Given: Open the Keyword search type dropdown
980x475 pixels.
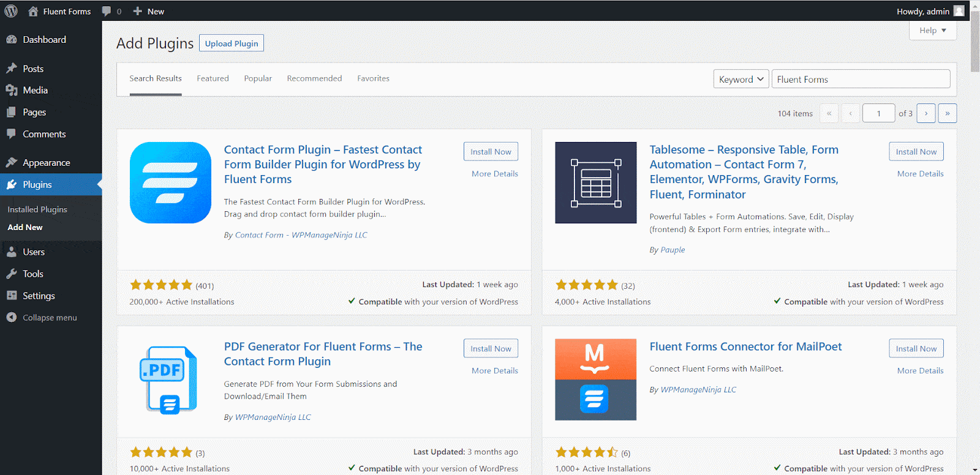Looking at the screenshot, I should click(x=741, y=79).
